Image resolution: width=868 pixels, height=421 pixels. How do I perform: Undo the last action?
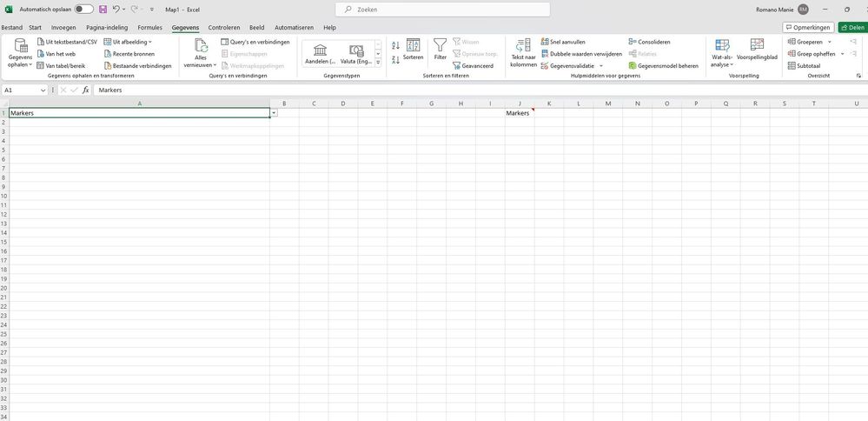coord(116,10)
